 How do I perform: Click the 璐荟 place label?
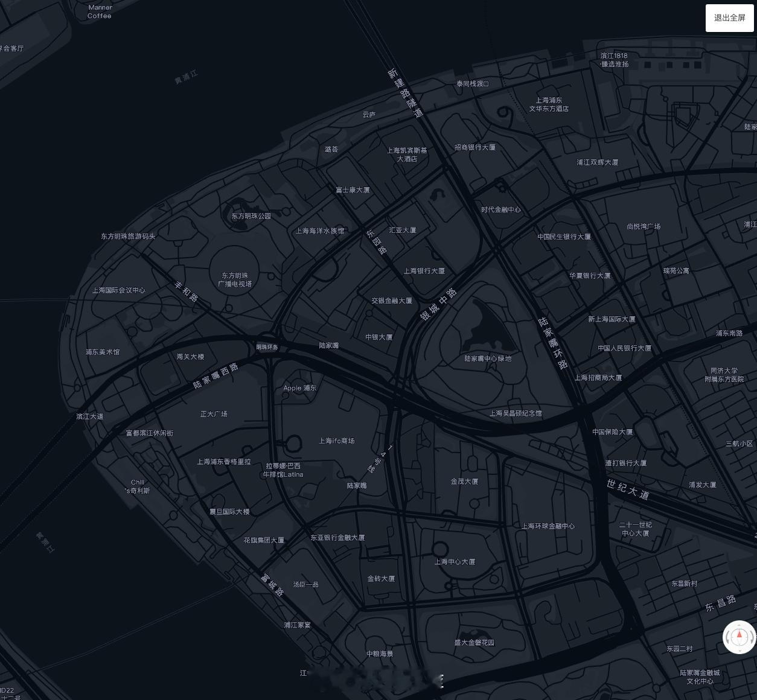point(331,149)
